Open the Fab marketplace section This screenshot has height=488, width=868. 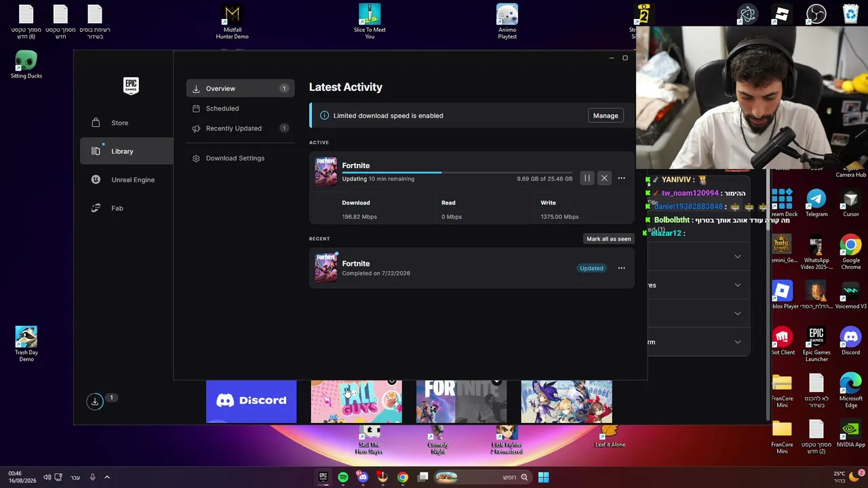pyautogui.click(x=117, y=208)
